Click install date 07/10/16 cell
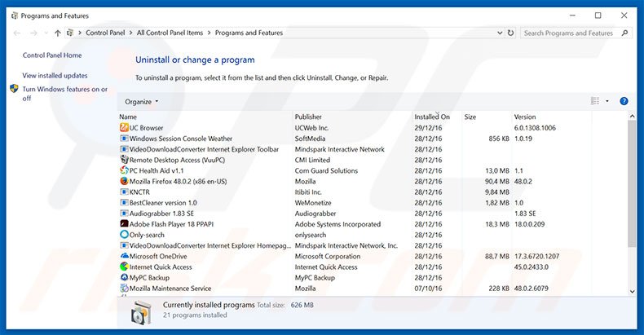The image size is (644, 335). pyautogui.click(x=428, y=289)
